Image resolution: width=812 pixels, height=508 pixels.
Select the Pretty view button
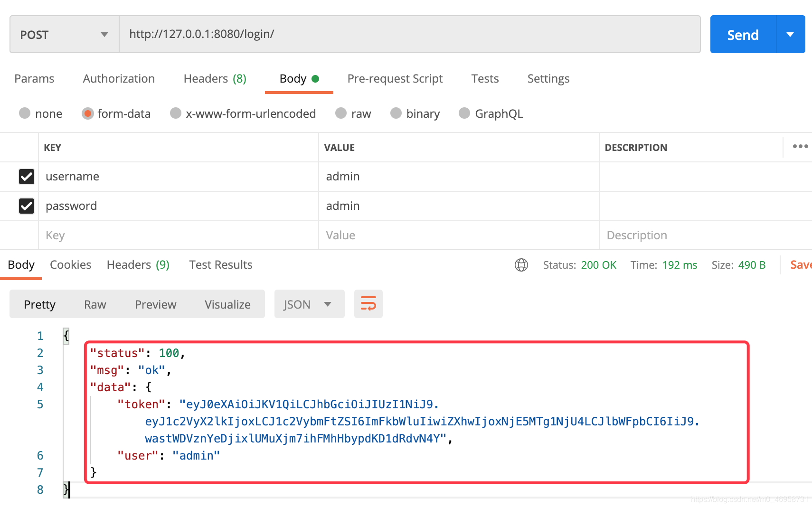click(x=40, y=304)
